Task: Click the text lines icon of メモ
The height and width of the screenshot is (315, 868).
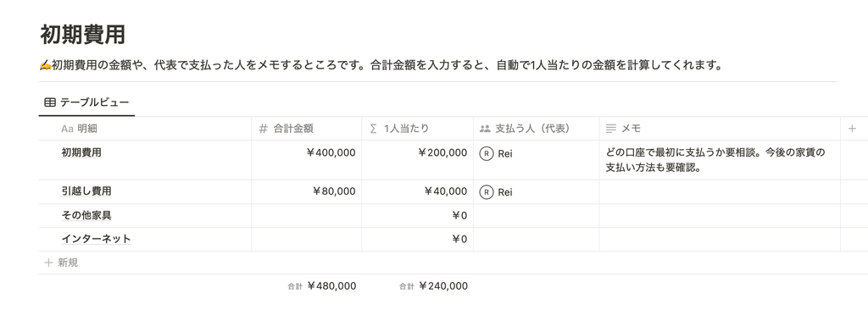Action: tap(611, 129)
